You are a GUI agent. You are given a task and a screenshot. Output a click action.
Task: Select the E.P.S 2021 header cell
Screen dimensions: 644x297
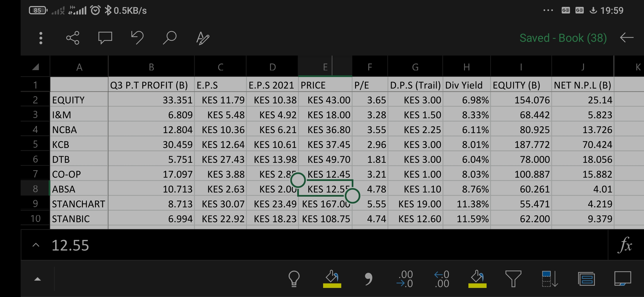tap(272, 85)
